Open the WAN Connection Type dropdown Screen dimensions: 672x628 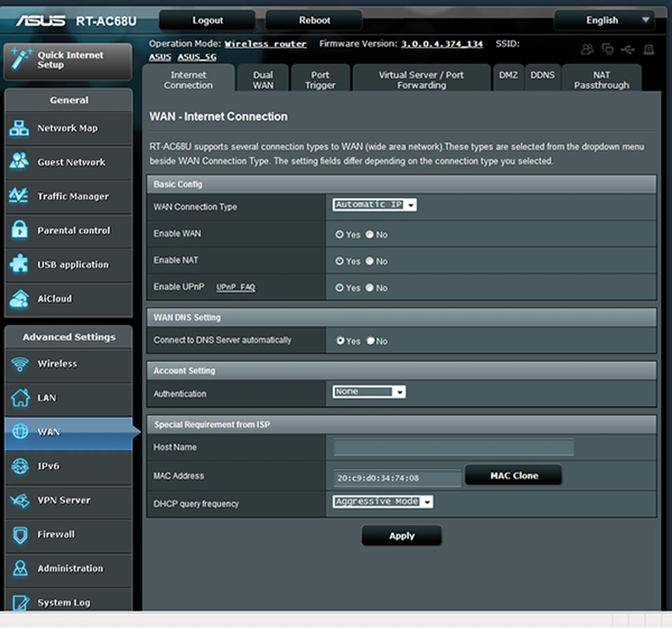tap(374, 205)
